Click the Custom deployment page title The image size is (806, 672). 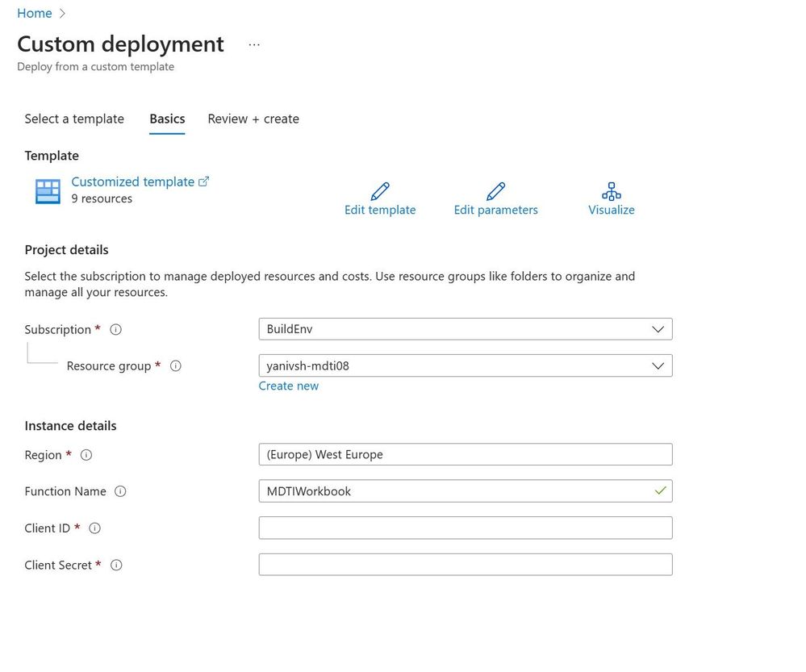pyautogui.click(x=120, y=44)
